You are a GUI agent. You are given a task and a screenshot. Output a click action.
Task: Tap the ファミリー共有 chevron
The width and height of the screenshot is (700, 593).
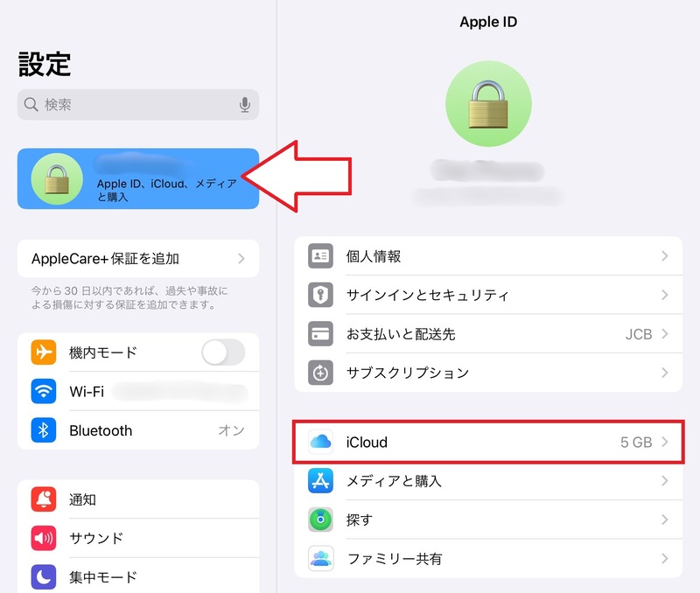[x=665, y=558]
